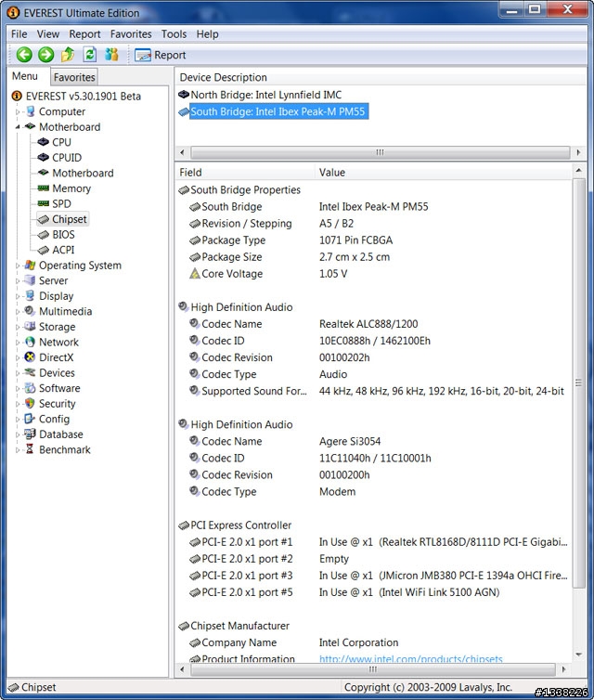The image size is (594, 700).
Task: Click the device list horizontal scrollbar thumb
Action: point(381,152)
